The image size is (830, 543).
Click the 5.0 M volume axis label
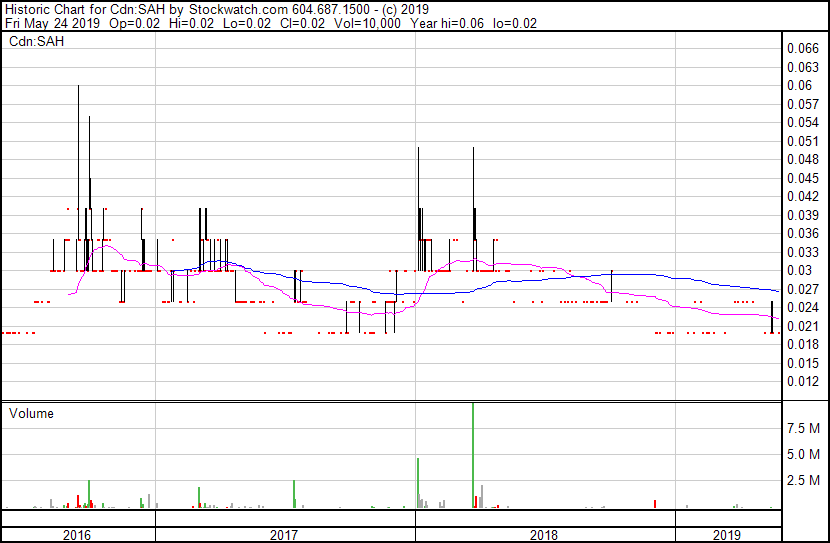pos(804,455)
